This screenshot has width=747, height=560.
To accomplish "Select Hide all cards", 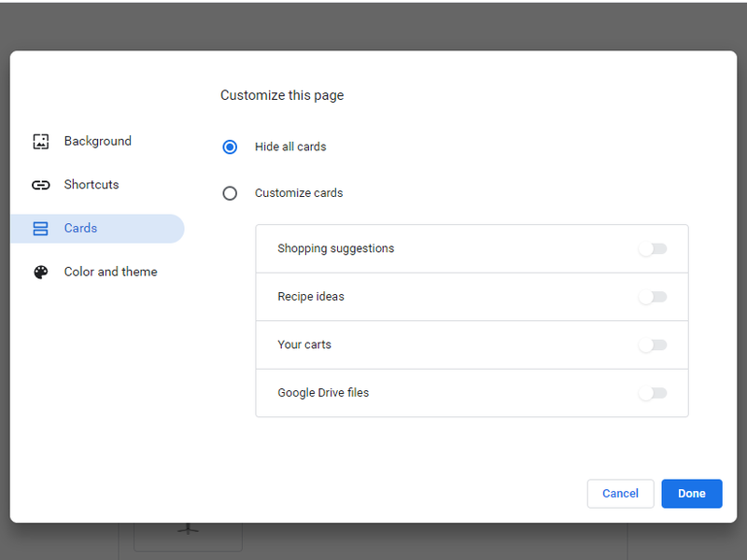I will [230, 147].
